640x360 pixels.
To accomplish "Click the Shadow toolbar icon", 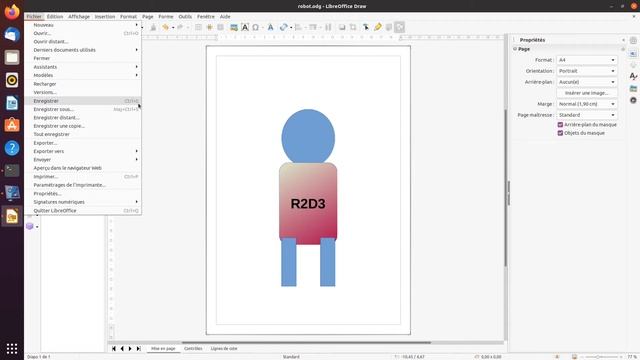I will pyautogui.click(x=342, y=27).
